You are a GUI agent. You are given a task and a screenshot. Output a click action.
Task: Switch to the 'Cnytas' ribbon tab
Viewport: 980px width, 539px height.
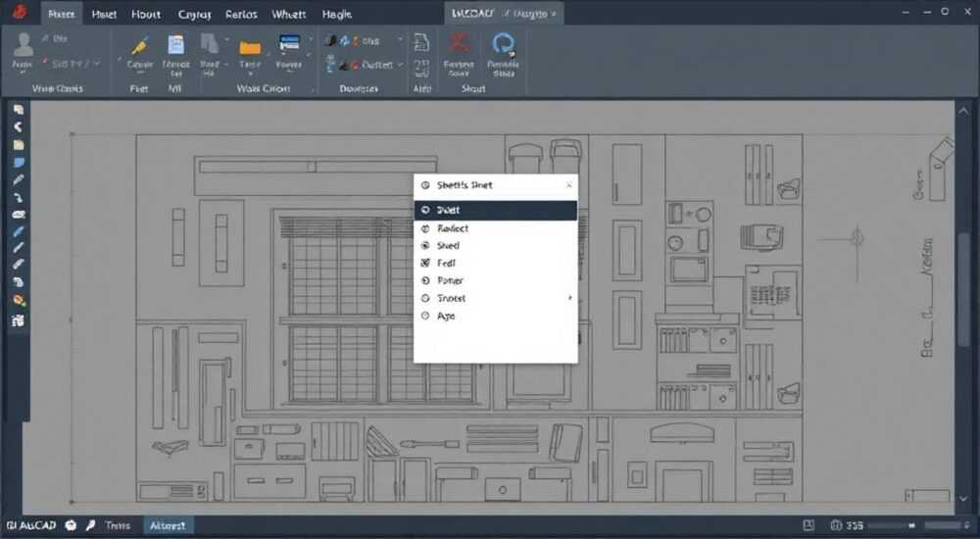click(194, 14)
